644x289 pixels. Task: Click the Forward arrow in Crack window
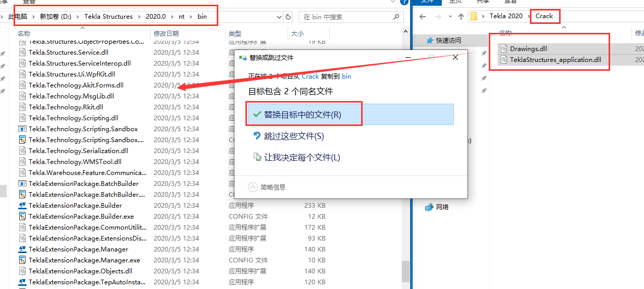(438, 16)
